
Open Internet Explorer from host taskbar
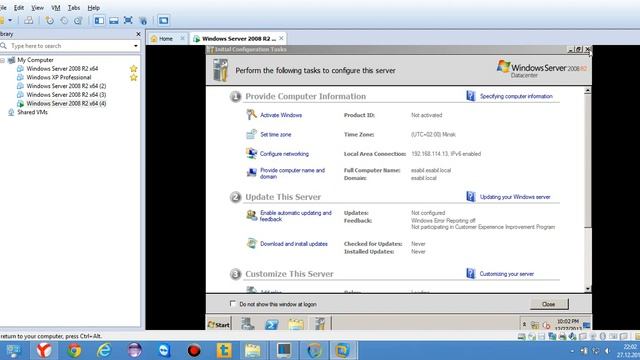(x=104, y=350)
